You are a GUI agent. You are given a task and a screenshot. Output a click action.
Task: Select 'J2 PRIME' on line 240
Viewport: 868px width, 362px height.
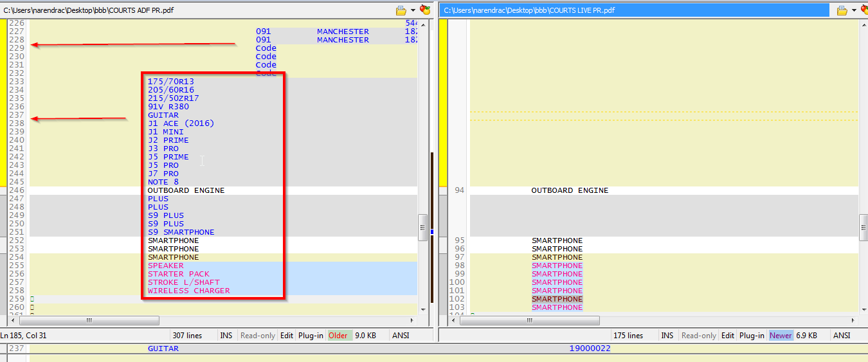(168, 140)
